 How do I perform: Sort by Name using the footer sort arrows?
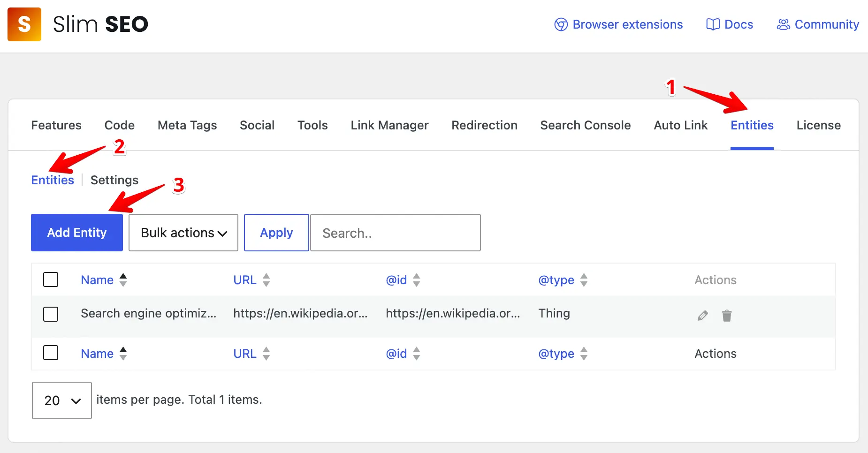click(123, 354)
